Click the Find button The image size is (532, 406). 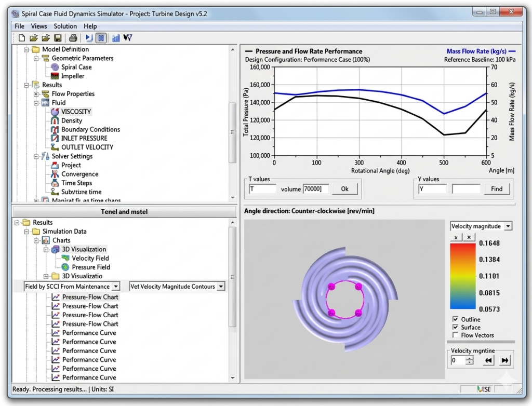tap(497, 189)
